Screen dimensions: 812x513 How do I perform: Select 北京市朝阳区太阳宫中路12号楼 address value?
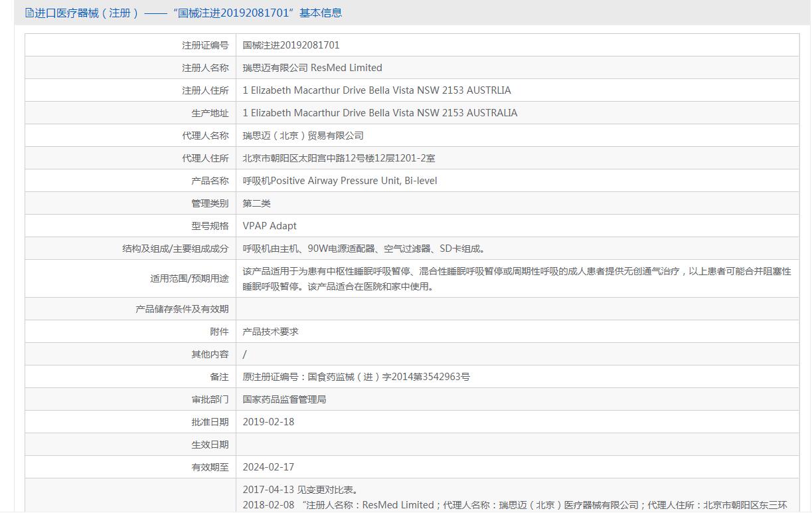coord(339,158)
